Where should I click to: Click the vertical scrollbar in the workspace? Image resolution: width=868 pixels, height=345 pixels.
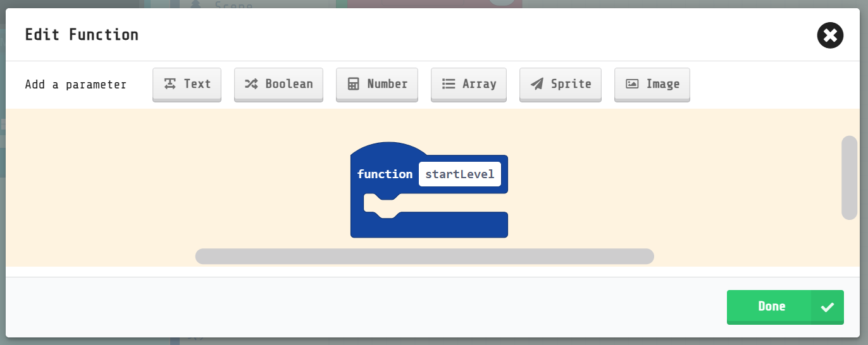point(848,178)
